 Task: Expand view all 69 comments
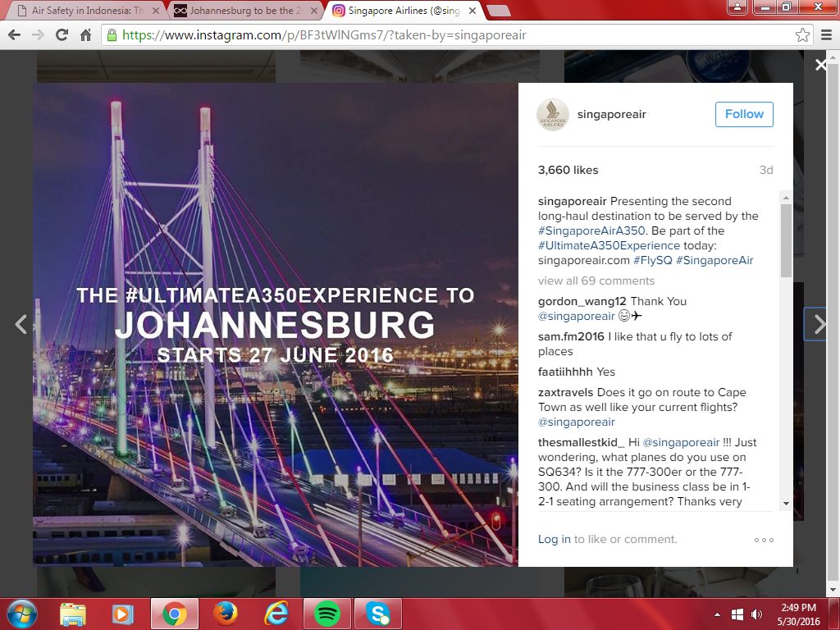596,281
